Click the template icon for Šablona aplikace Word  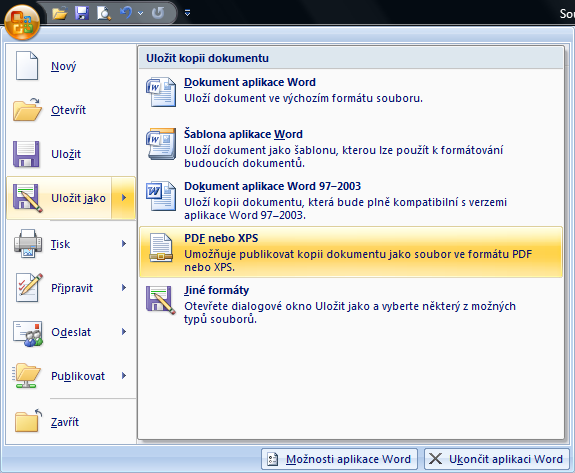tap(161, 144)
